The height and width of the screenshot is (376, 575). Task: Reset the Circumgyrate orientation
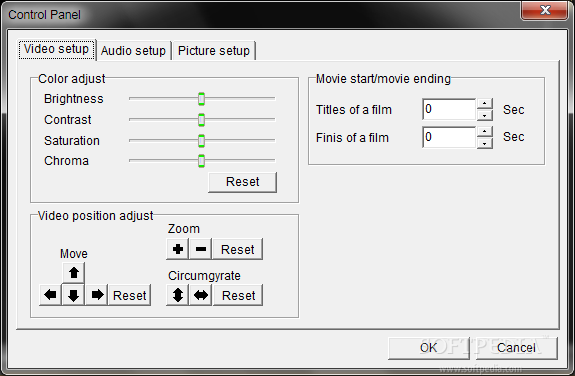point(238,295)
